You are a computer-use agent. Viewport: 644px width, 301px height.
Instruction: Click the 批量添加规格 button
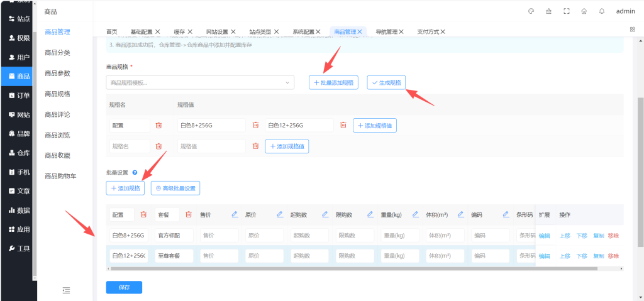[x=333, y=82]
